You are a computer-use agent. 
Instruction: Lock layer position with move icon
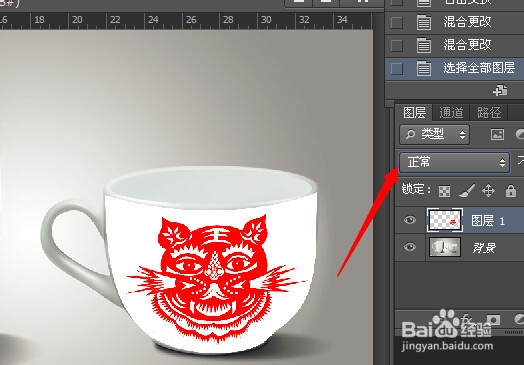click(x=489, y=191)
